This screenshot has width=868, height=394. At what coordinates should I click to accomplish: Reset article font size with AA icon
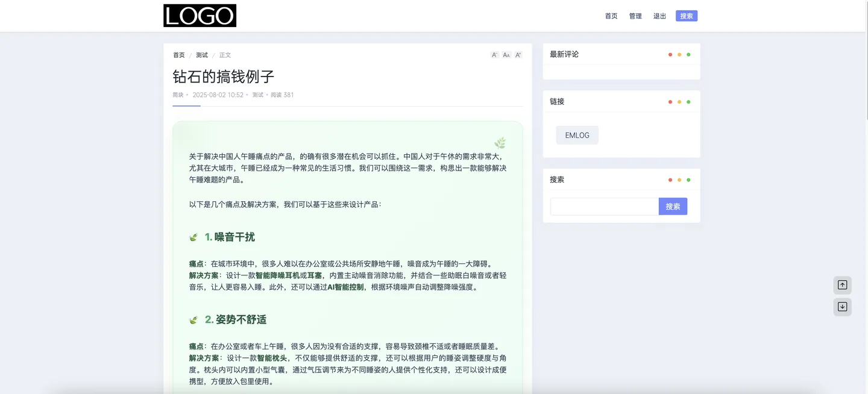[506, 55]
